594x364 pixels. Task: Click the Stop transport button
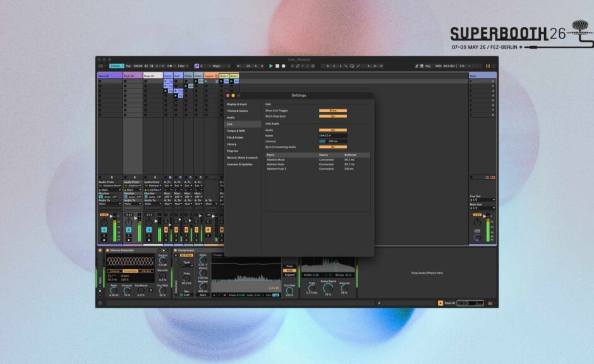pos(277,66)
